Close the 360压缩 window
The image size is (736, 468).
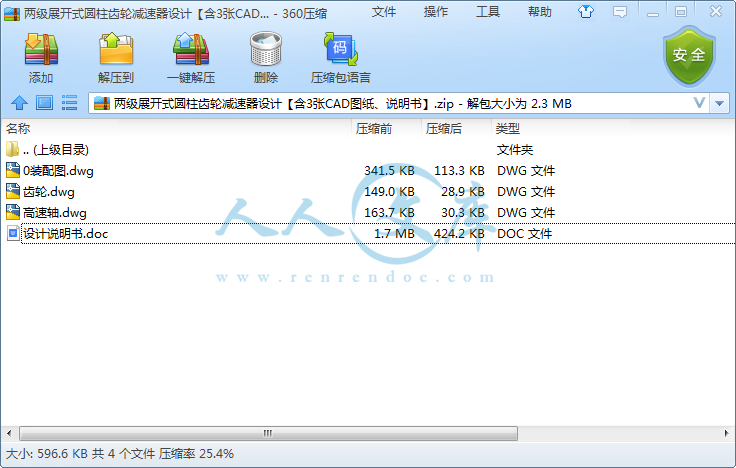716,12
